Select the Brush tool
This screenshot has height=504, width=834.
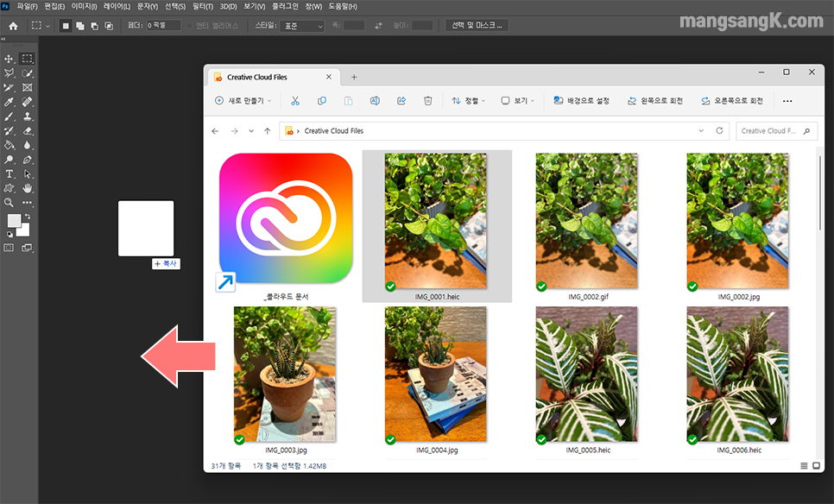point(9,116)
